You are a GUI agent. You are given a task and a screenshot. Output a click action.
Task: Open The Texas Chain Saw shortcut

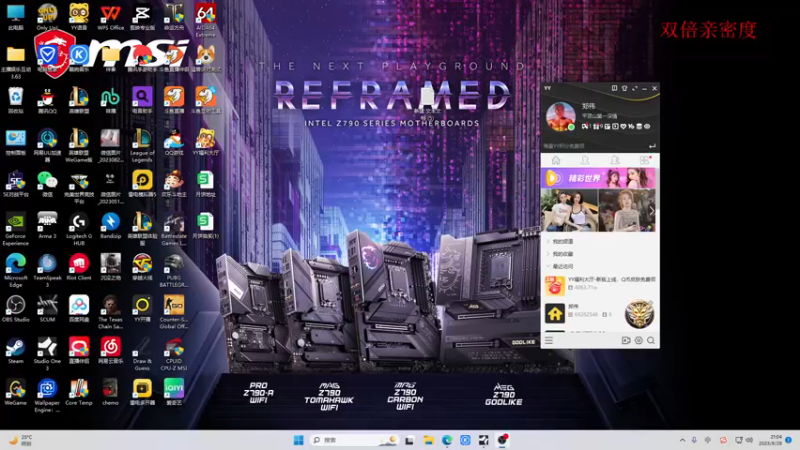click(111, 312)
